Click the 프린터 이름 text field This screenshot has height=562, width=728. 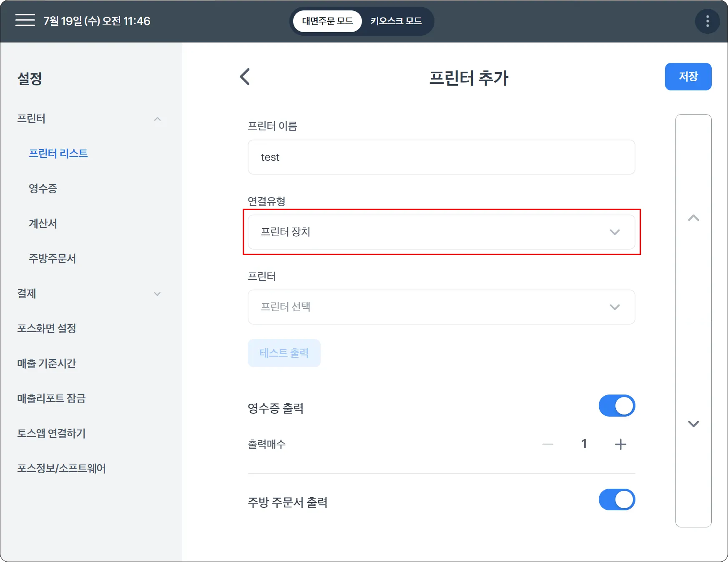441,157
